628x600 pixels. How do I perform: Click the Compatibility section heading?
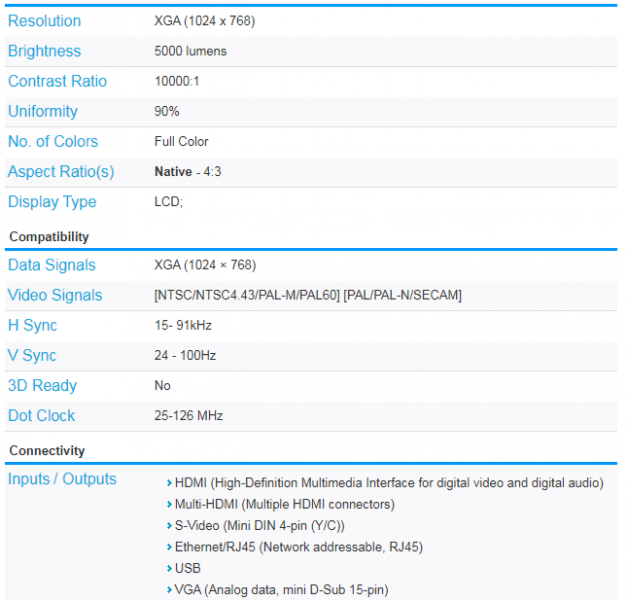[49, 237]
